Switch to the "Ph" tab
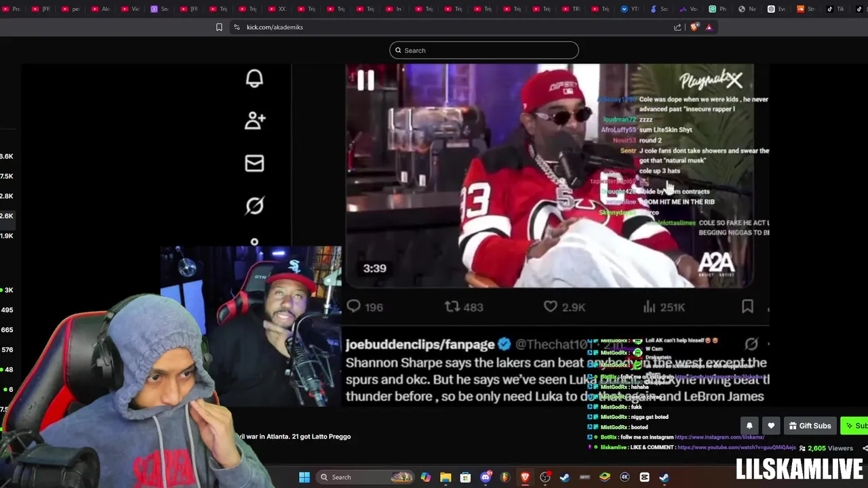 [717, 9]
